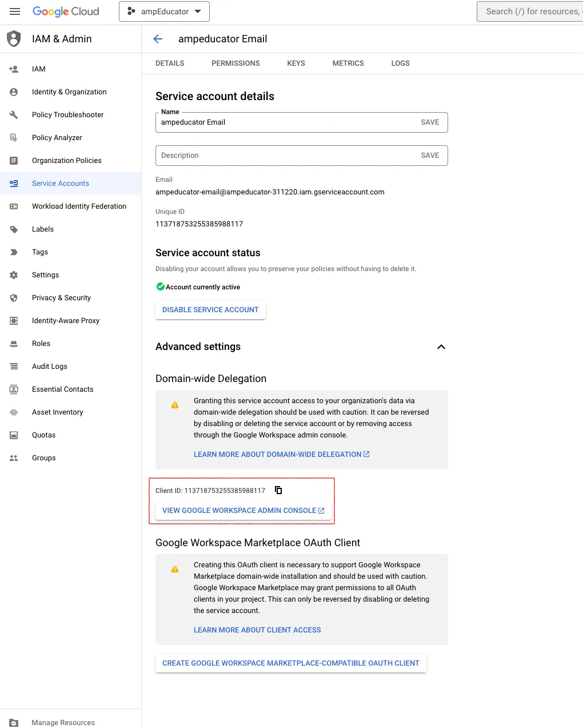The height and width of the screenshot is (728, 583).
Task: Switch to the Keys tab
Action: 296,63
